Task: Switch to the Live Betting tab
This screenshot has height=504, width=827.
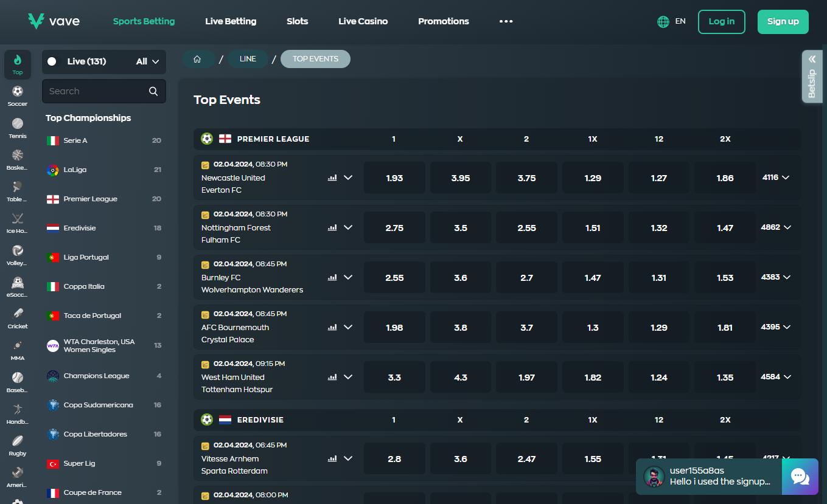Action: tap(231, 21)
